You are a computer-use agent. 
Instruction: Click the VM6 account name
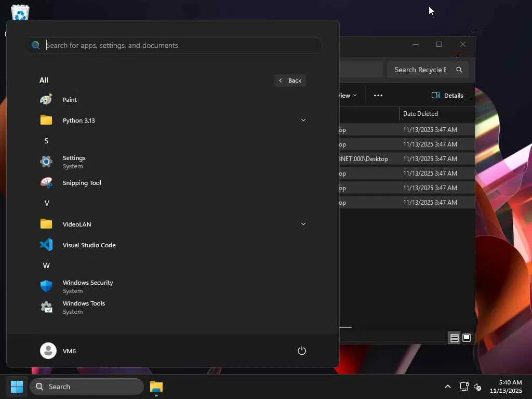coord(69,351)
